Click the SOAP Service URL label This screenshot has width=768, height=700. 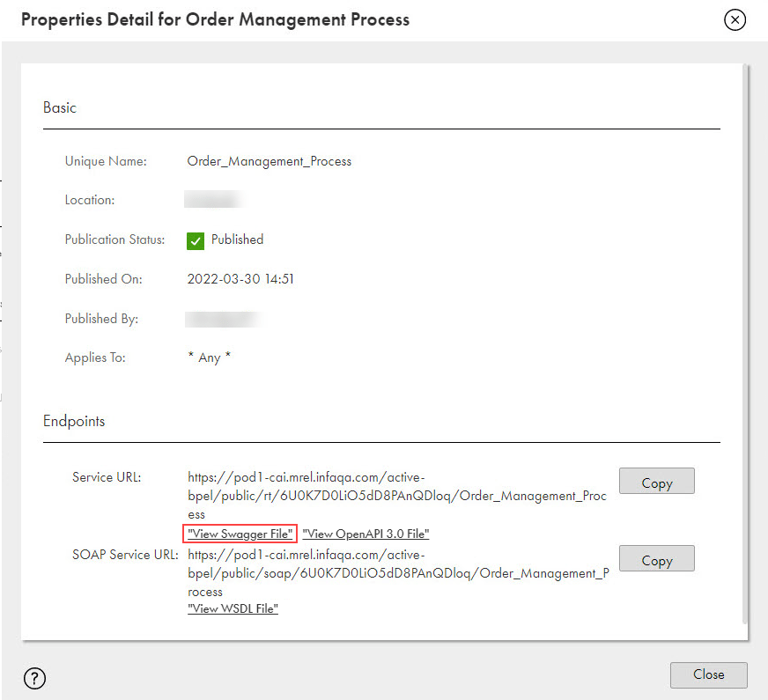pyautogui.click(x=125, y=555)
